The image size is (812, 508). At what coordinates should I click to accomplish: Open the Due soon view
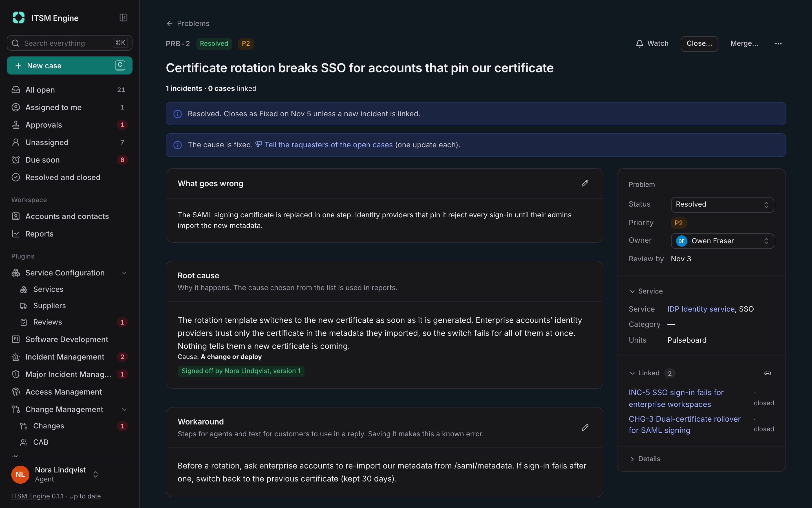tap(69, 159)
